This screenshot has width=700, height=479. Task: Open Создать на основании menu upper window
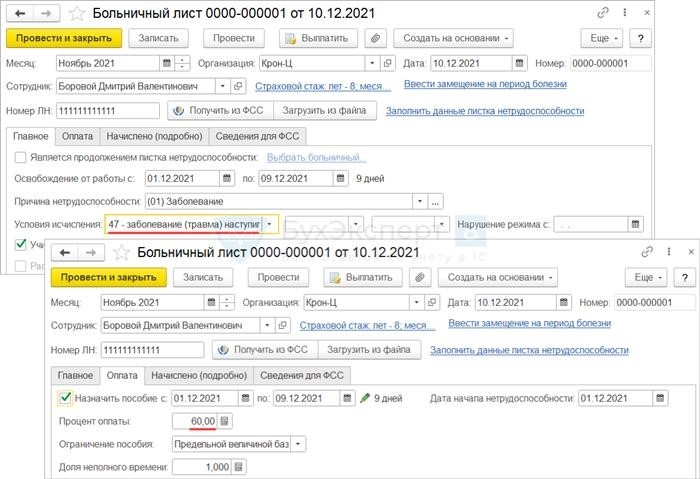pos(454,38)
